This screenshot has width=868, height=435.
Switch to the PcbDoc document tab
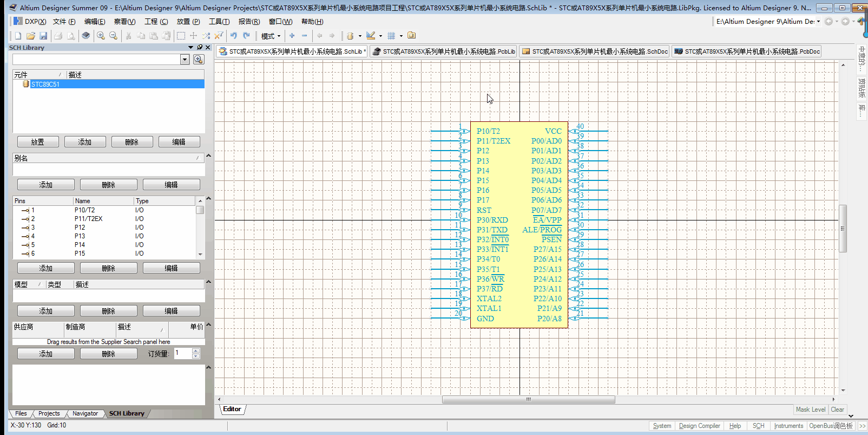[x=746, y=51]
